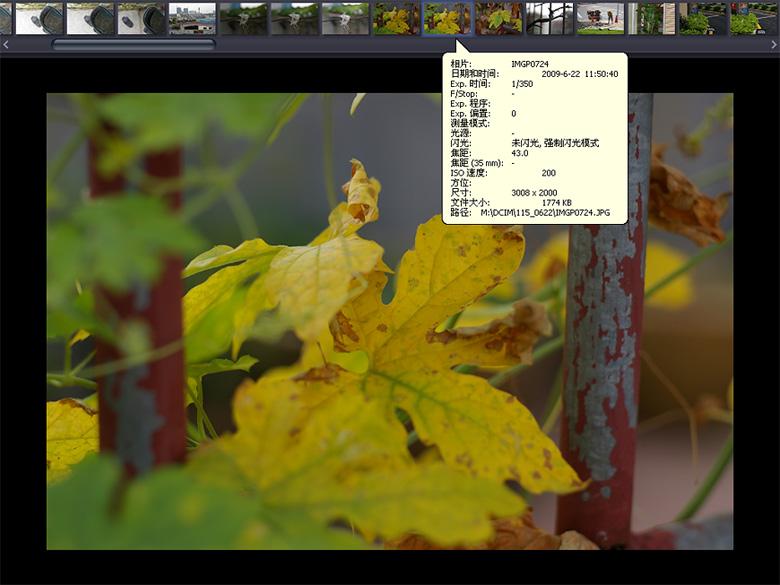Select the first full lens cap thumbnail
Viewport: 780px width, 585px height.
coord(39,18)
